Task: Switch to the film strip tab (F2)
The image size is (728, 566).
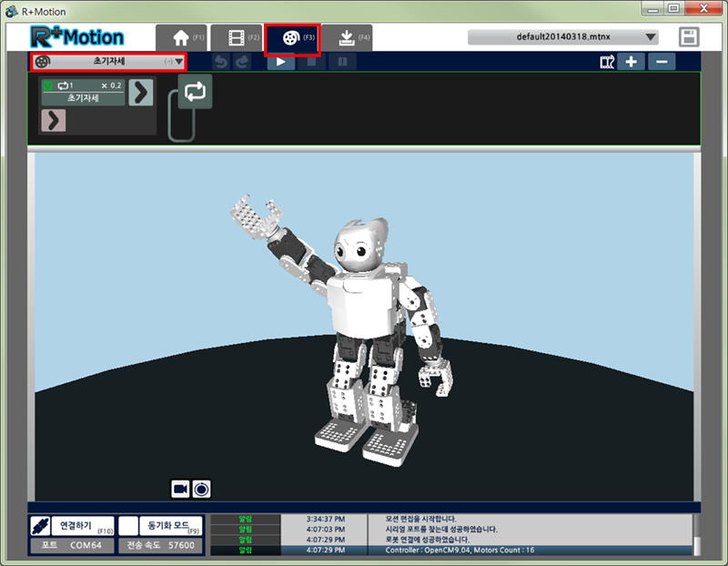Action: (x=237, y=37)
